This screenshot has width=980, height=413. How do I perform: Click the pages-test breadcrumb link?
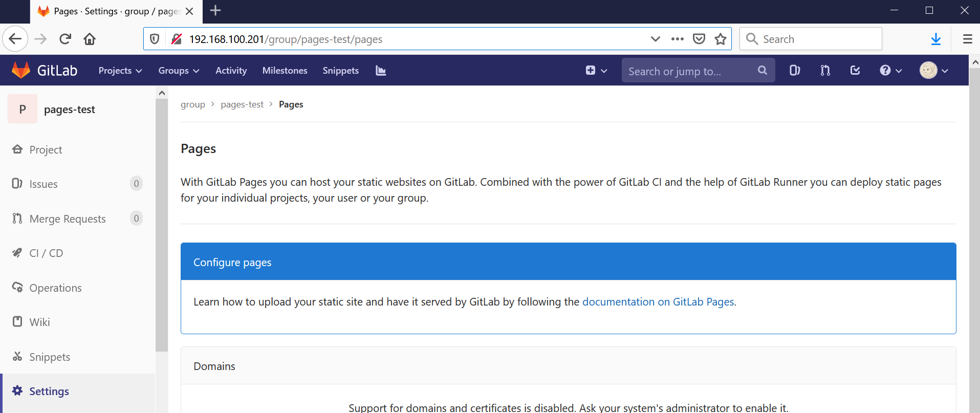pyautogui.click(x=242, y=104)
